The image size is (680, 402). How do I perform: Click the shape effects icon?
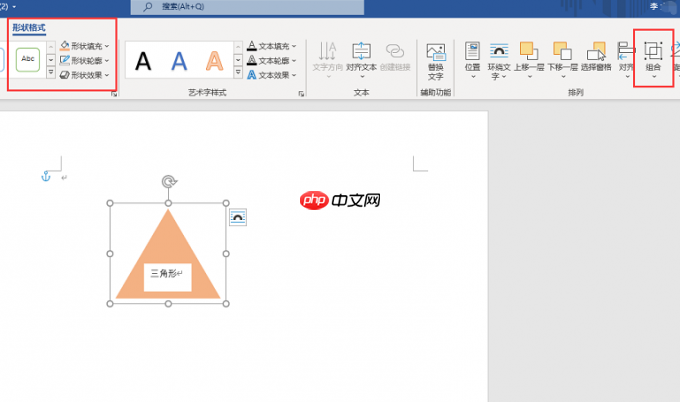tap(65, 75)
